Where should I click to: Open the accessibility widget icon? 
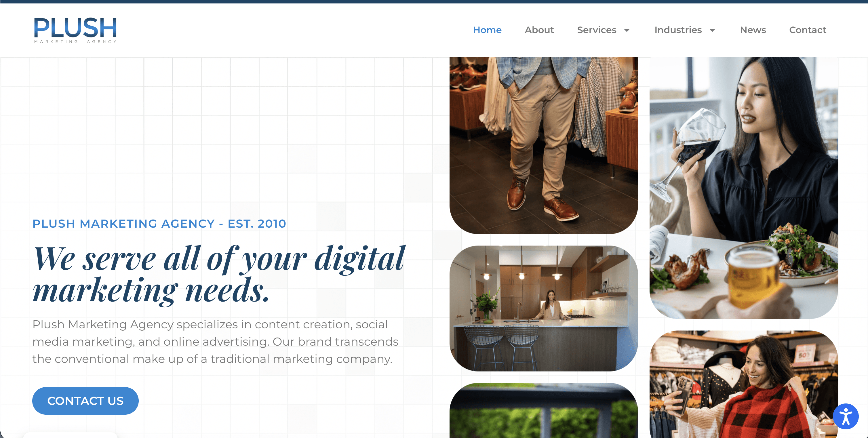[846, 416]
